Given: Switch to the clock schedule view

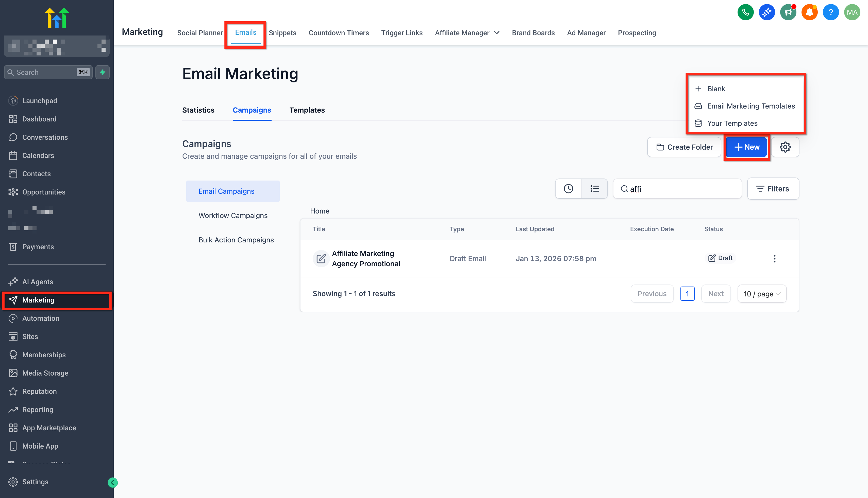Looking at the screenshot, I should (568, 189).
